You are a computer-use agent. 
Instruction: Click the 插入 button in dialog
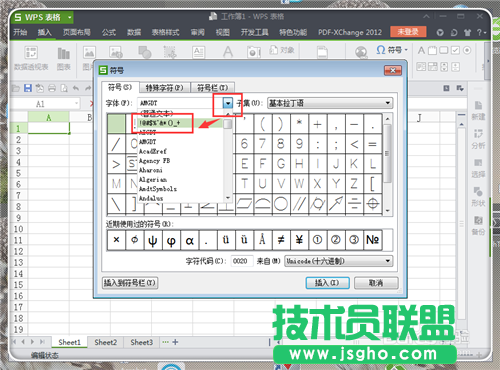327,283
